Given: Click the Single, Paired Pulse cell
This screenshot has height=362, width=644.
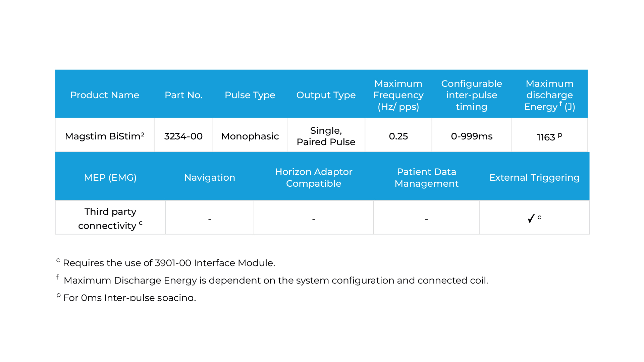Looking at the screenshot, I should [326, 136].
